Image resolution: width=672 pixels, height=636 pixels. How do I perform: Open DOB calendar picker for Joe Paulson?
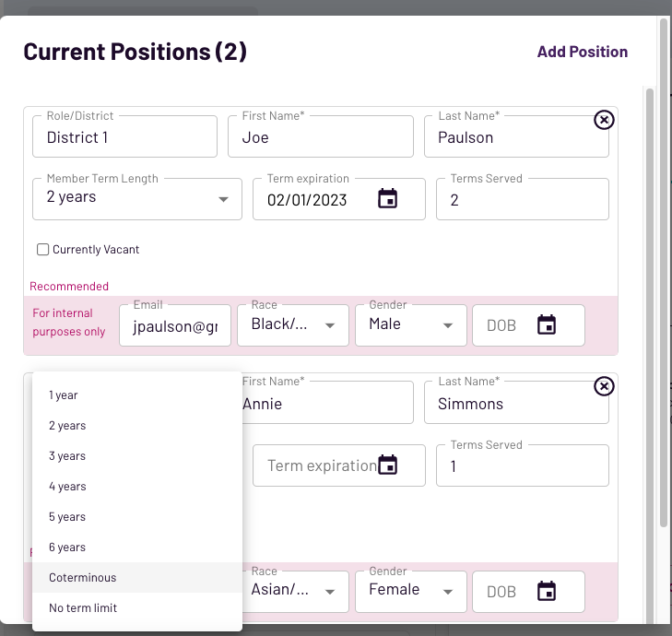tap(547, 324)
